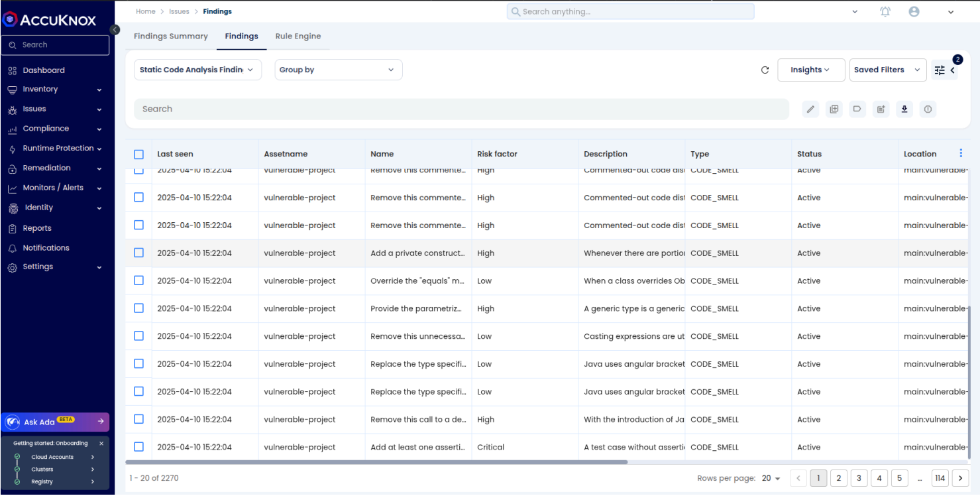Click the label tag icon
Viewport: 980px width, 496px height.
coord(857,109)
